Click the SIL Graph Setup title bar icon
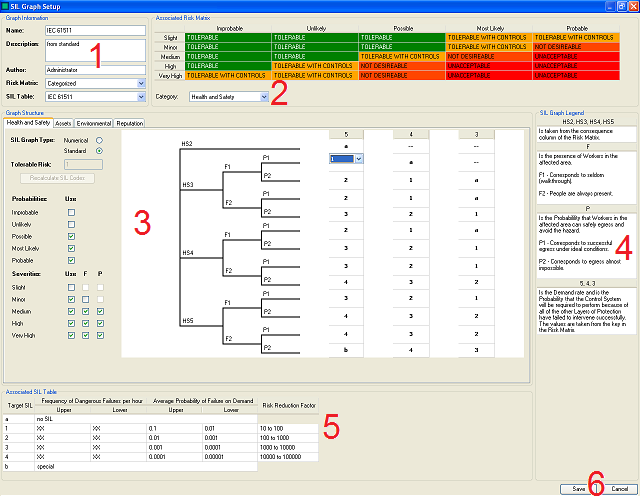The image size is (641, 496). pos(8,7)
